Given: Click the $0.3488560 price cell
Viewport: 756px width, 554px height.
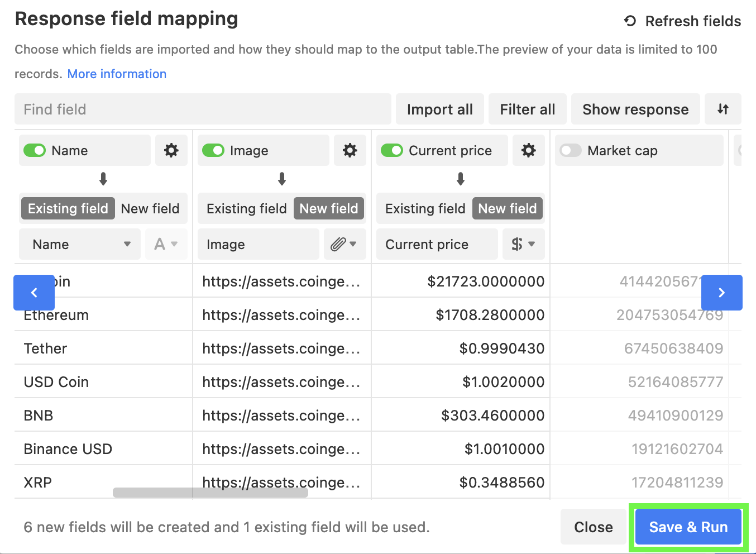Looking at the screenshot, I should click(x=461, y=482).
